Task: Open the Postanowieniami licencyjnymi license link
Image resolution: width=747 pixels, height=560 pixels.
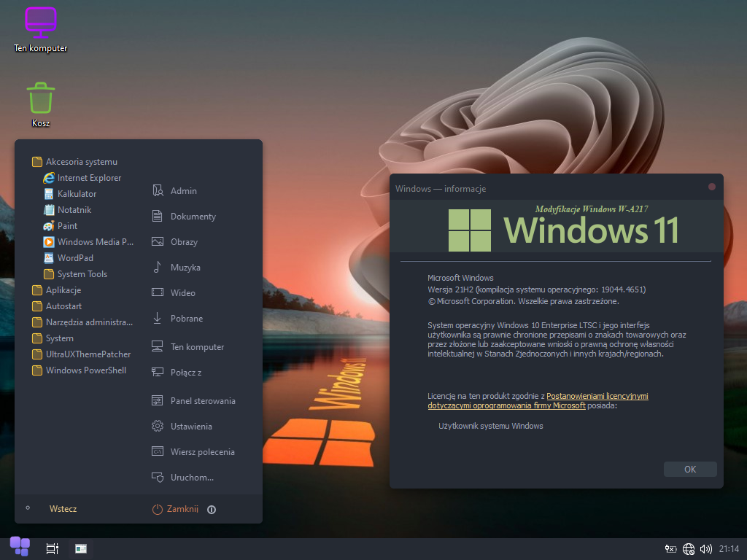Action: (x=597, y=396)
